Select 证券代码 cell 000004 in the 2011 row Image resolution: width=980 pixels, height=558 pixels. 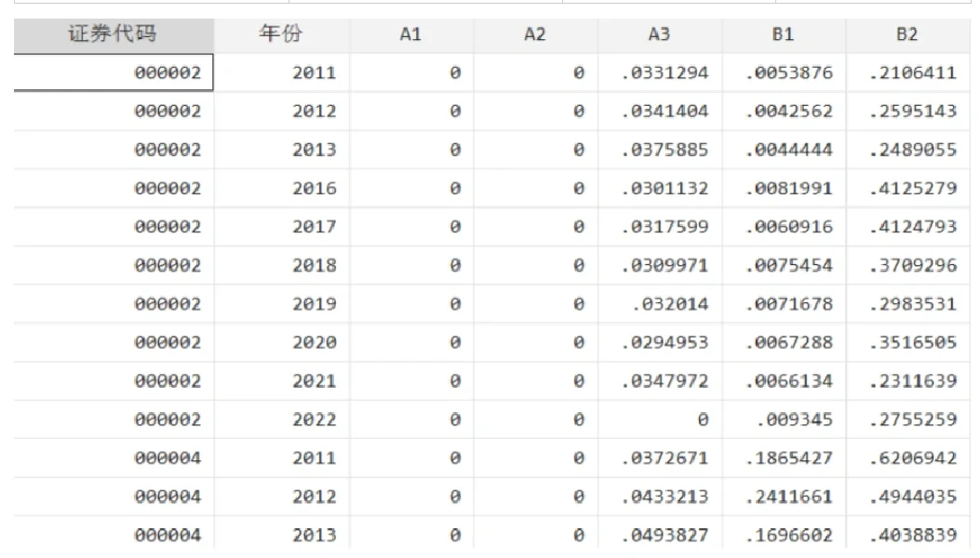point(114,458)
